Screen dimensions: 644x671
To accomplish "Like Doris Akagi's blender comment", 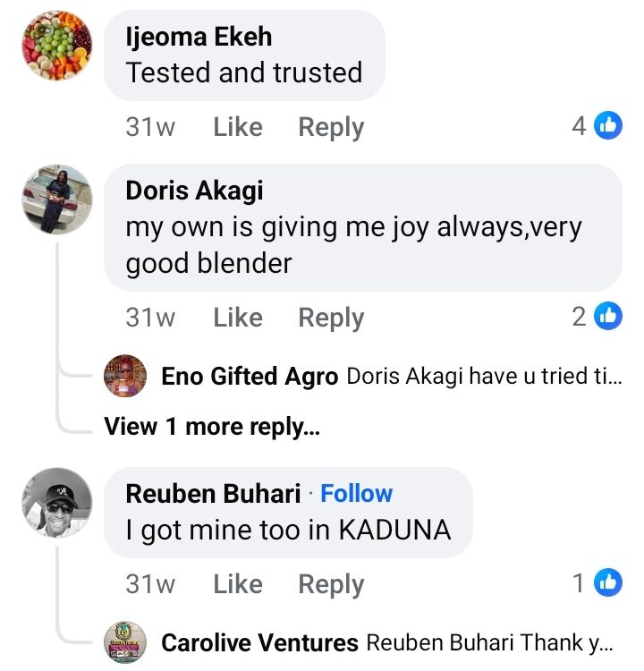I will tap(237, 317).
